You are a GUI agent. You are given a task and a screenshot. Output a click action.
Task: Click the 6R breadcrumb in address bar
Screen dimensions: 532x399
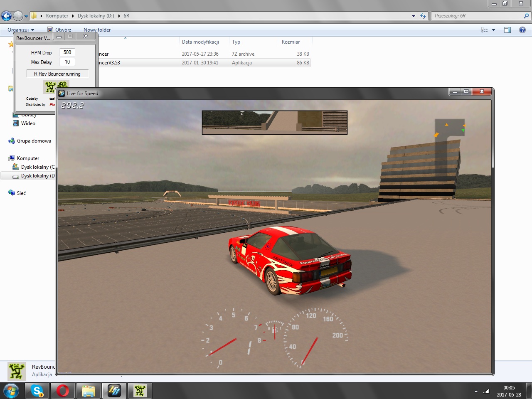(126, 16)
